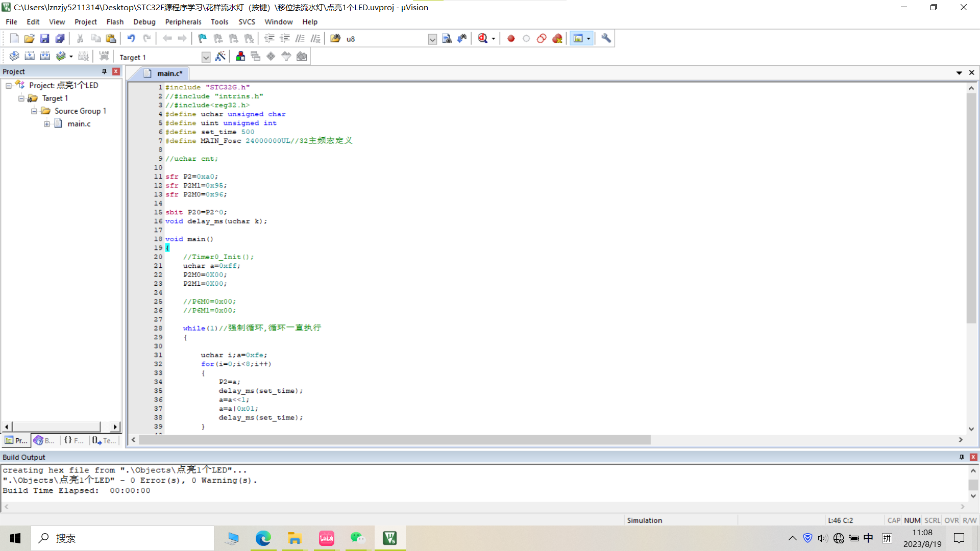Click line 34 'P2=a;' in editor
This screenshot has width=980, height=551.
click(229, 382)
